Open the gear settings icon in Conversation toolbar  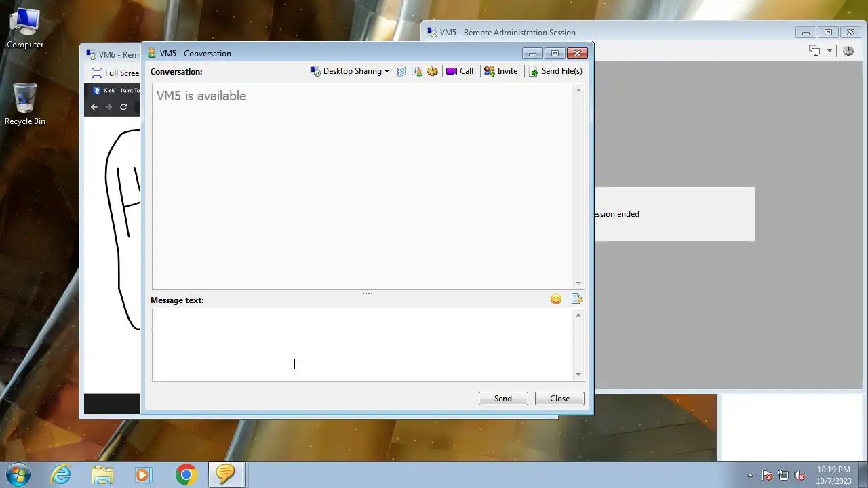(433, 71)
